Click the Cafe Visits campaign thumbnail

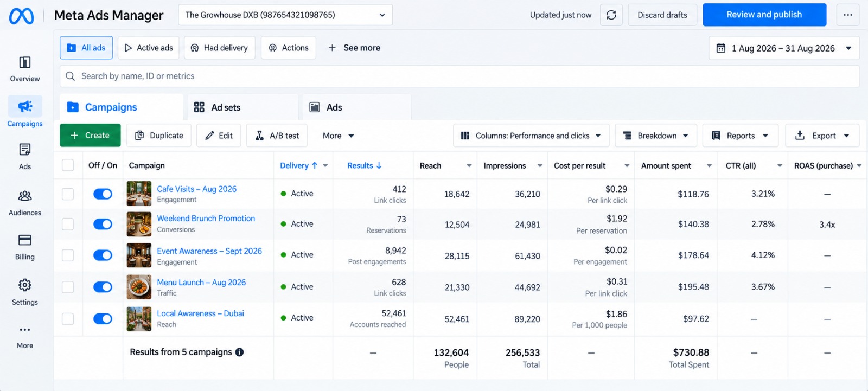pos(139,194)
